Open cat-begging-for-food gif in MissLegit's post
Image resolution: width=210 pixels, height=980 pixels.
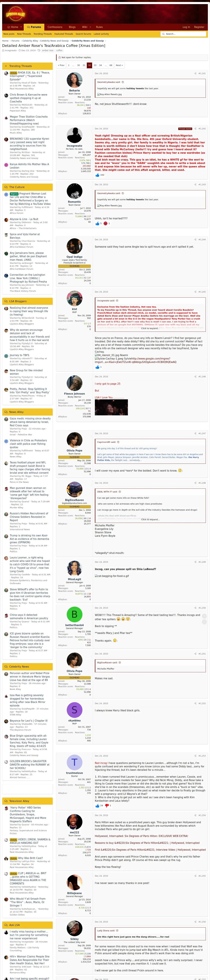[x=112, y=576]
